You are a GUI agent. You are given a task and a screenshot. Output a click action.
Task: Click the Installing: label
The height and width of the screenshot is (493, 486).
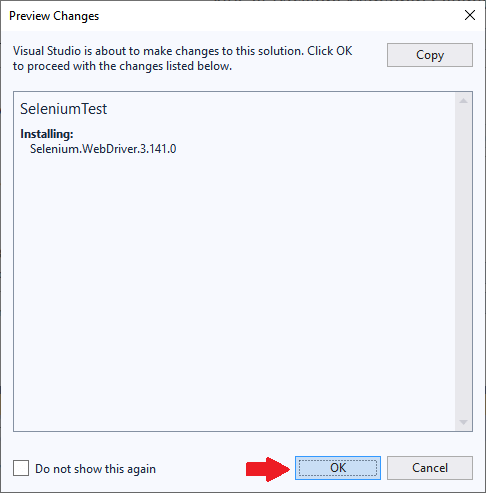(47, 134)
